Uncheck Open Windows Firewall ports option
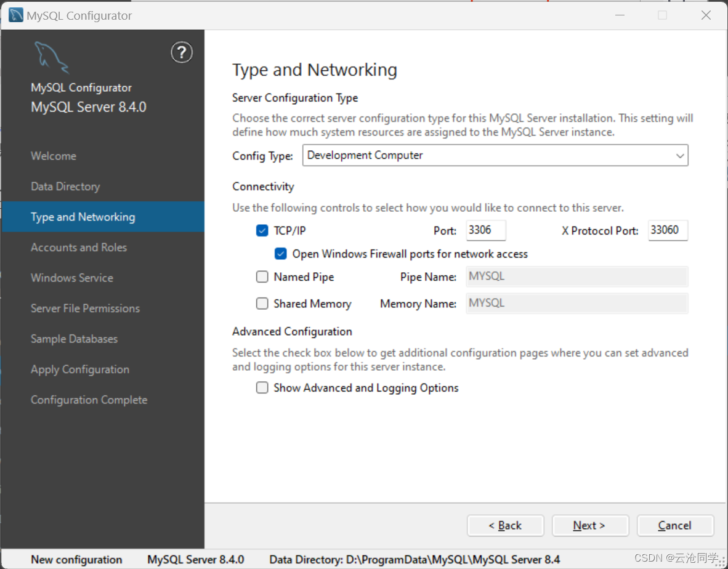The width and height of the screenshot is (728, 569). tap(281, 253)
